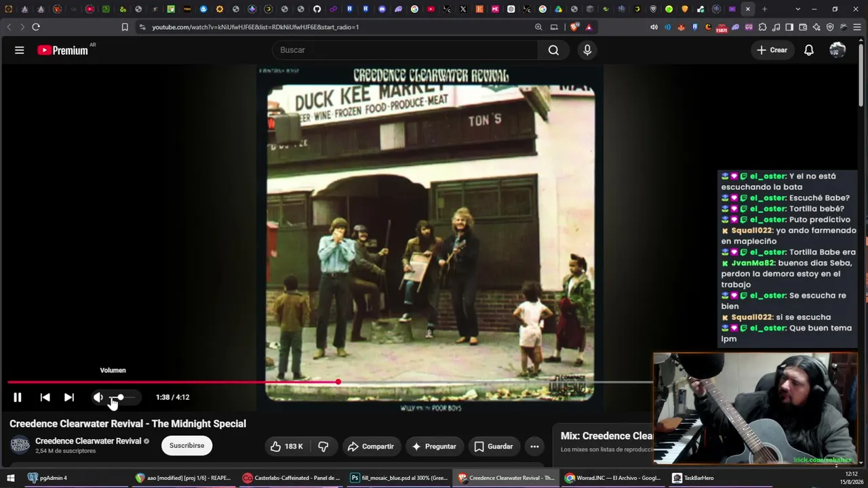Click the Mix: Creedence Clearwater playlist title
Image resolution: width=868 pixels, height=488 pixels.
pos(607,436)
